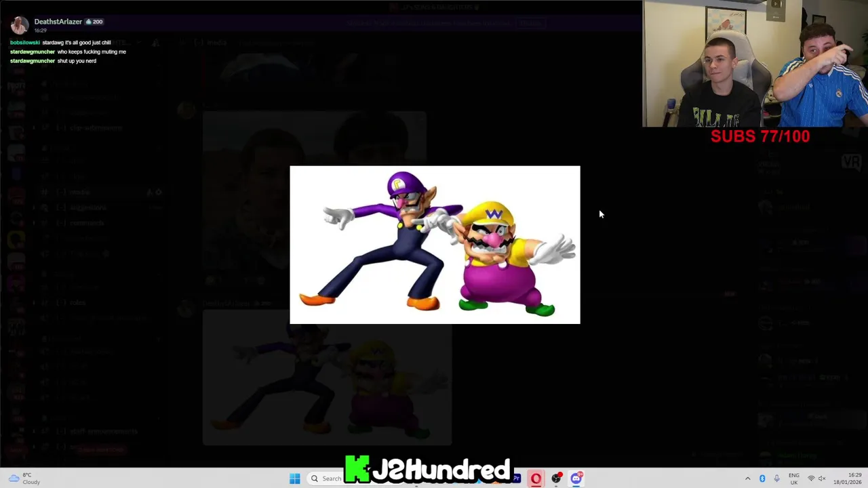Click DeathstArlazer's profile avatar

pos(19,25)
